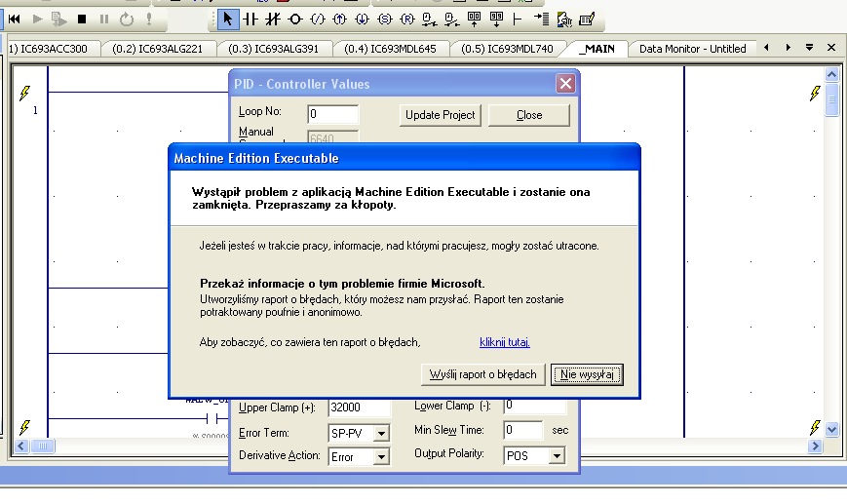
Task: Click the Loop No input field
Action: pos(332,114)
